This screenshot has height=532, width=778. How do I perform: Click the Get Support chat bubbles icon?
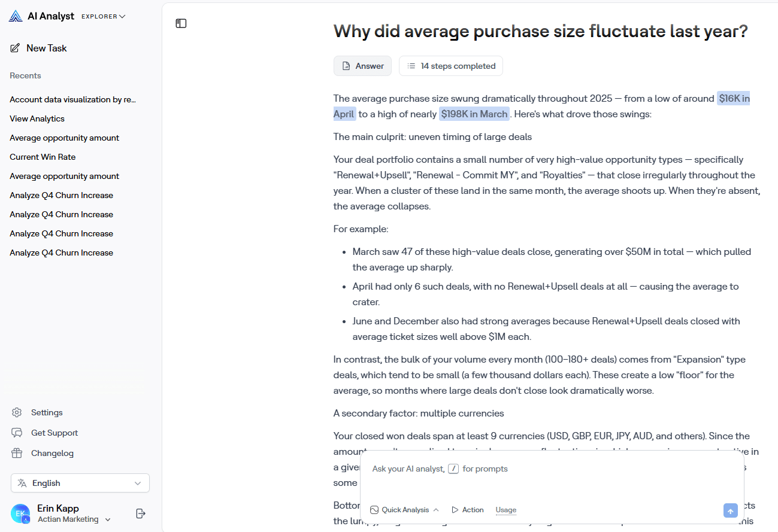point(17,433)
